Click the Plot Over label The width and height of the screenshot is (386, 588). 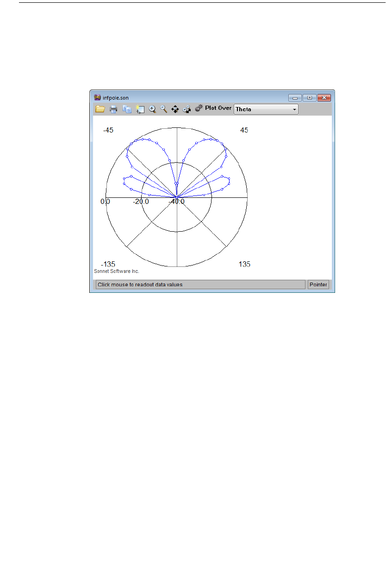click(x=218, y=108)
